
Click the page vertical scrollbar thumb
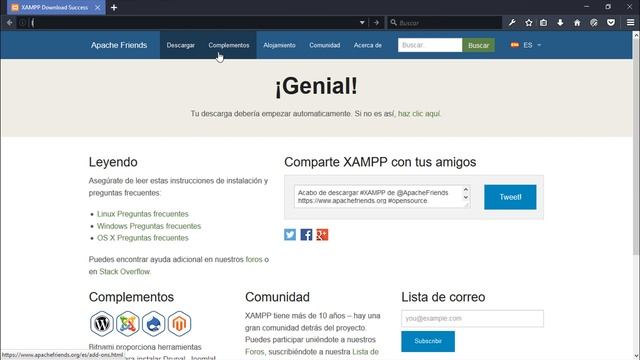point(636,147)
